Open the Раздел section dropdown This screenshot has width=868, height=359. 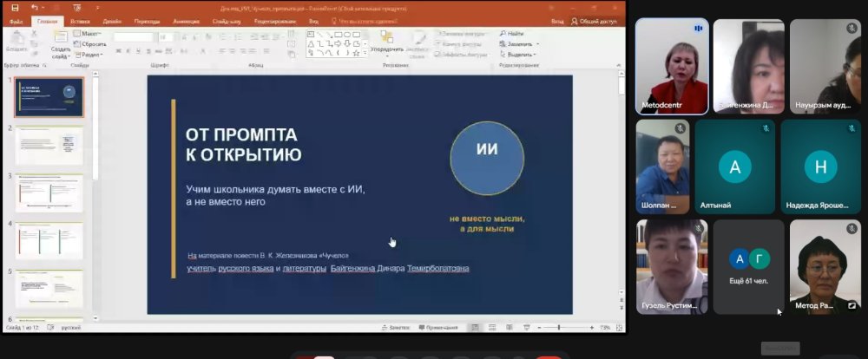coord(89,55)
